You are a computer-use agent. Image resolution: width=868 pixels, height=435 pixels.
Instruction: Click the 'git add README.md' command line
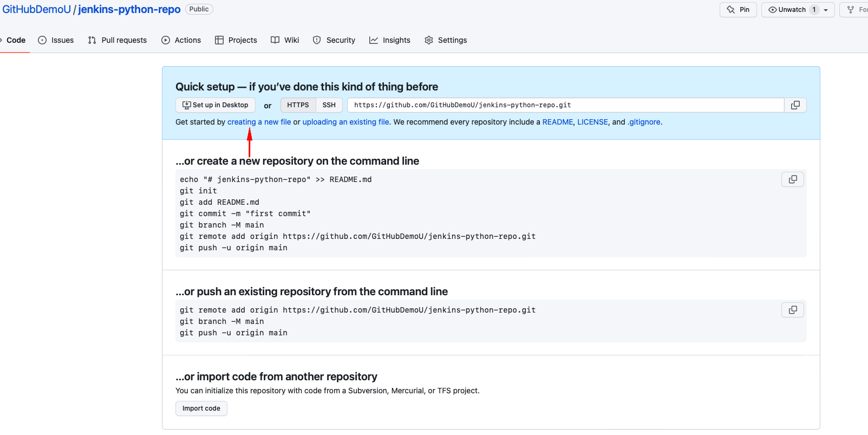[x=219, y=202]
